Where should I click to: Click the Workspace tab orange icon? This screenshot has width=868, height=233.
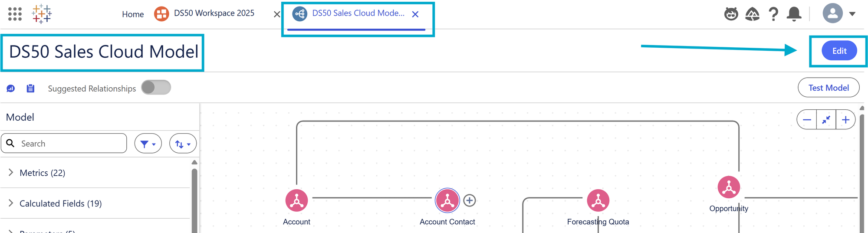coord(161,14)
